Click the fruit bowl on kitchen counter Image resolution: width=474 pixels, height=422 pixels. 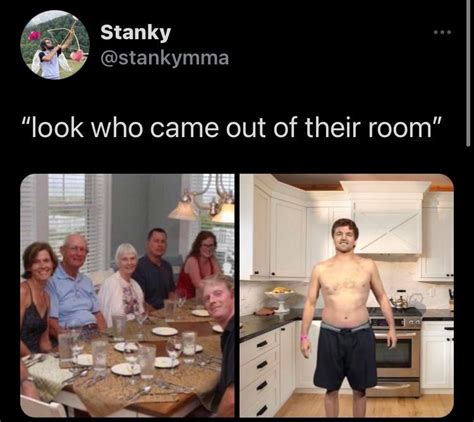(281, 298)
